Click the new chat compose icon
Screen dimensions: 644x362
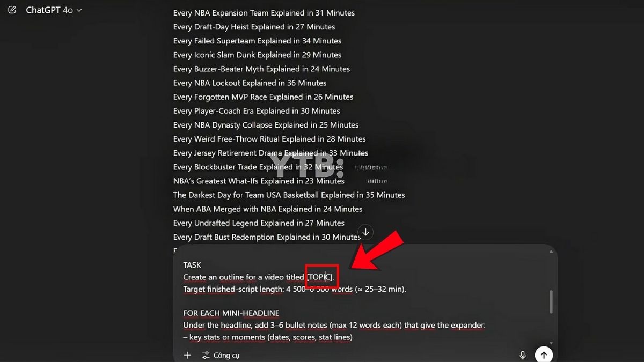12,10
